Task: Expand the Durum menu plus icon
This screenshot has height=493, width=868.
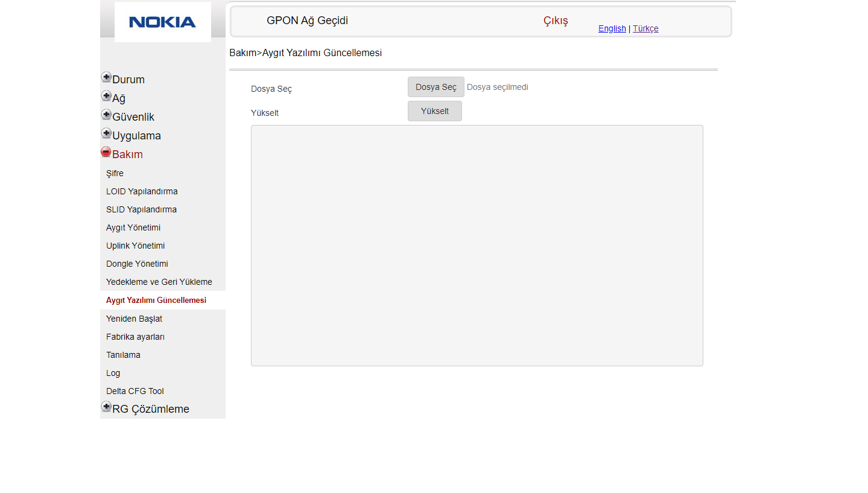Action: pos(106,77)
